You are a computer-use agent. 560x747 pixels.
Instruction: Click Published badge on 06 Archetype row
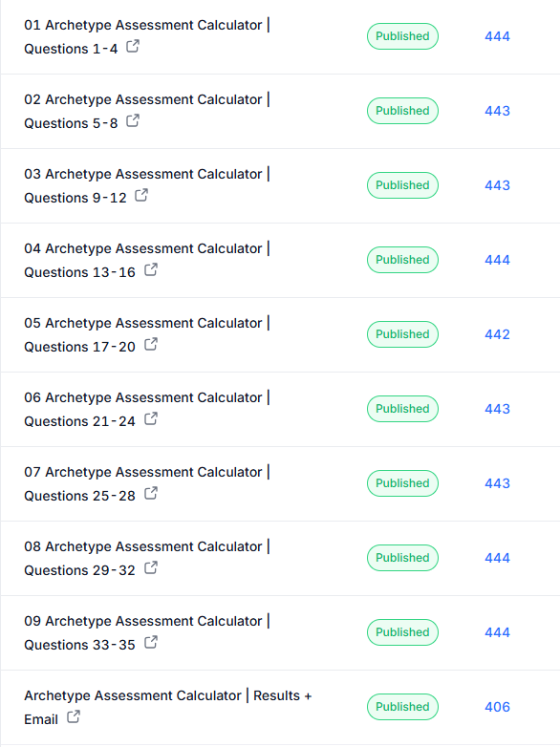(402, 409)
